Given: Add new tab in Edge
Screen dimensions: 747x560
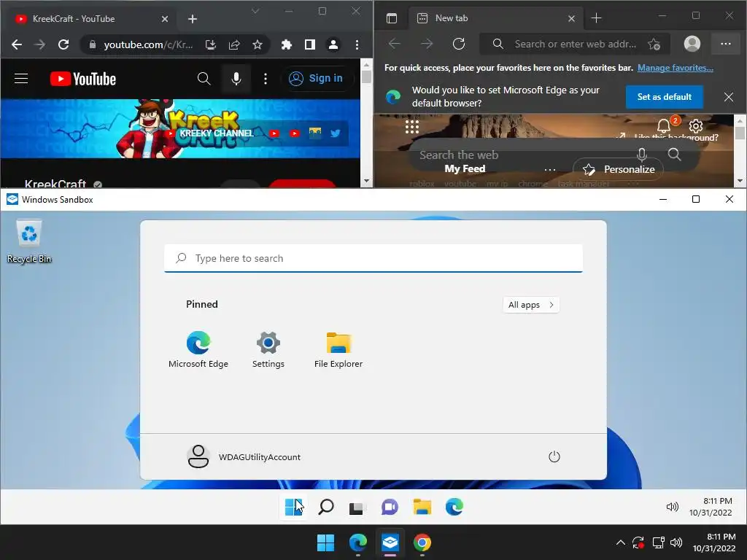Looking at the screenshot, I should coord(597,18).
